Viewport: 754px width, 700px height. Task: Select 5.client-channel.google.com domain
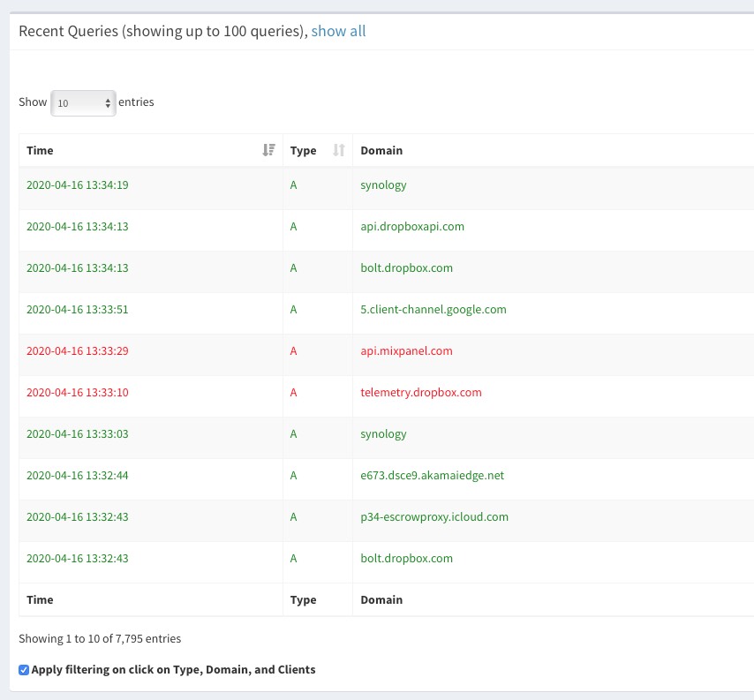point(434,309)
